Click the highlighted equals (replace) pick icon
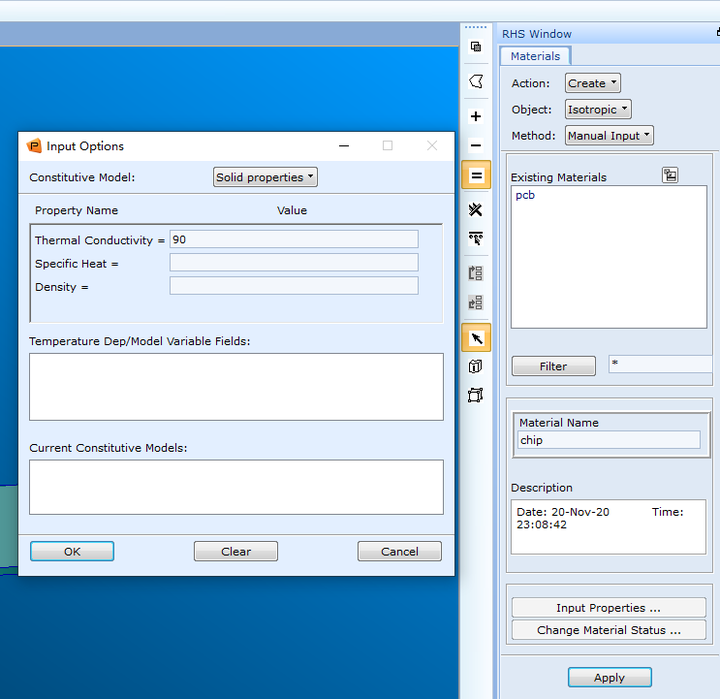This screenshot has height=699, width=720. click(x=476, y=175)
